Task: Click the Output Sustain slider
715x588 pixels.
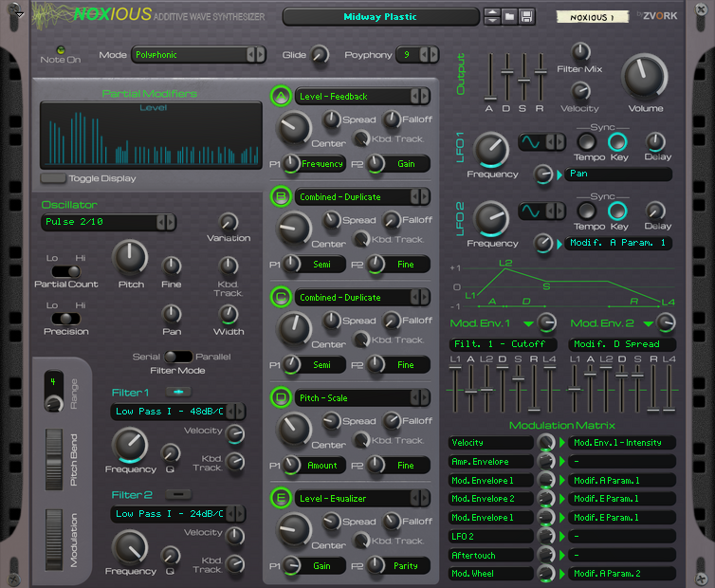Action: [524, 77]
